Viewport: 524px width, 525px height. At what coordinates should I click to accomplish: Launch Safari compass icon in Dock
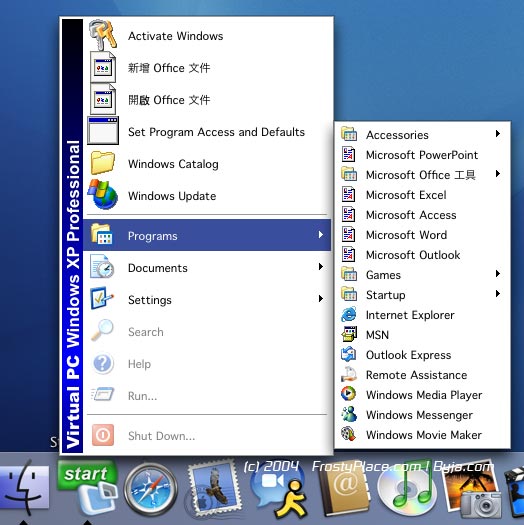click(151, 490)
